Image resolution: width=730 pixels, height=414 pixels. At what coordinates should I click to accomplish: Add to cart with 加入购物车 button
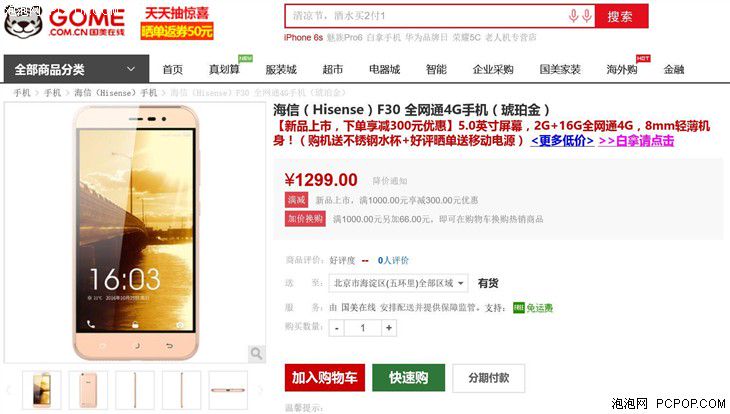click(x=324, y=378)
